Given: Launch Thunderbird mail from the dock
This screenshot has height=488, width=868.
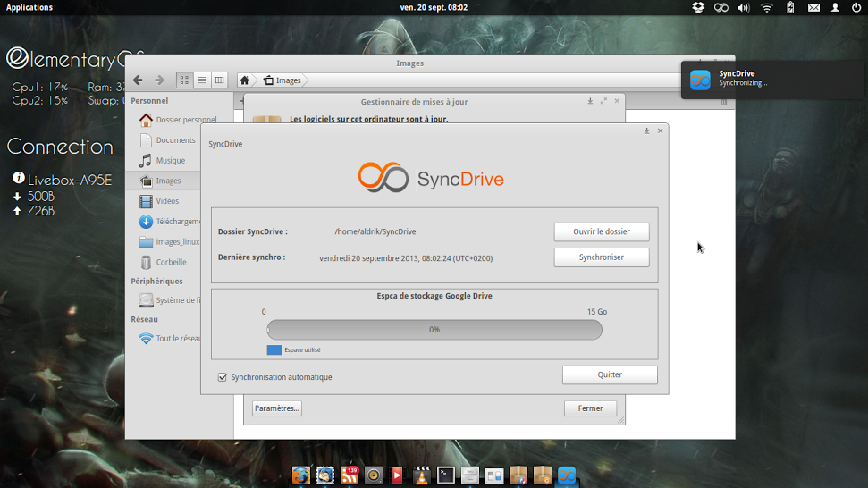Looking at the screenshot, I should click(x=325, y=475).
